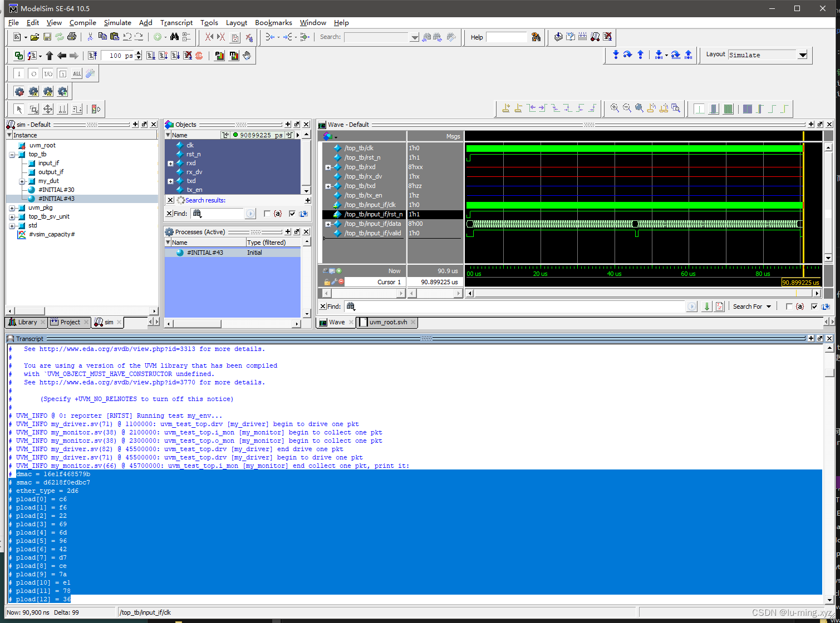Click the red Stop icon

[199, 56]
